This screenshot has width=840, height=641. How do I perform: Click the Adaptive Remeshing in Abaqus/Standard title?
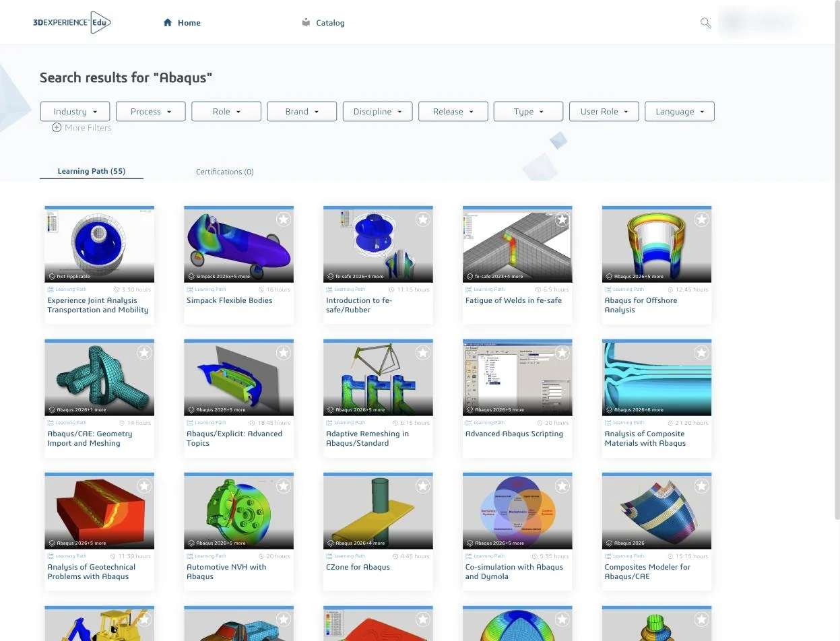pos(367,438)
